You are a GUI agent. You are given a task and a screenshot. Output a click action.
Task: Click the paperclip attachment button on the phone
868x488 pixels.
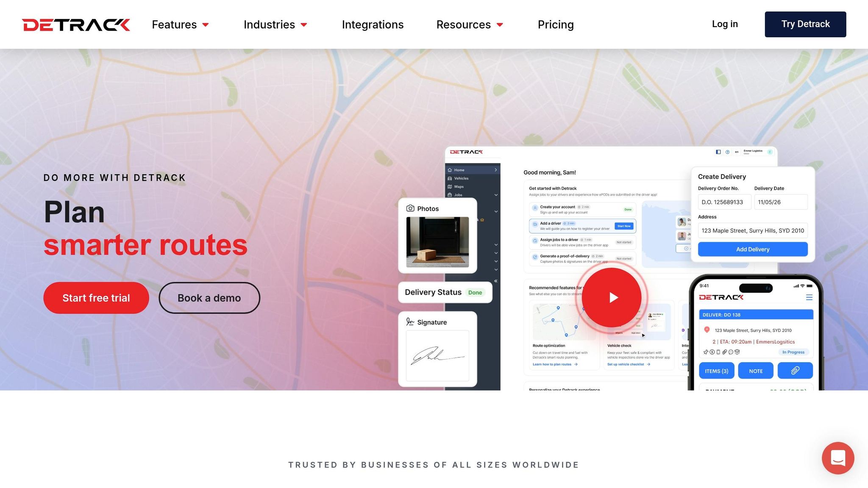click(x=795, y=371)
